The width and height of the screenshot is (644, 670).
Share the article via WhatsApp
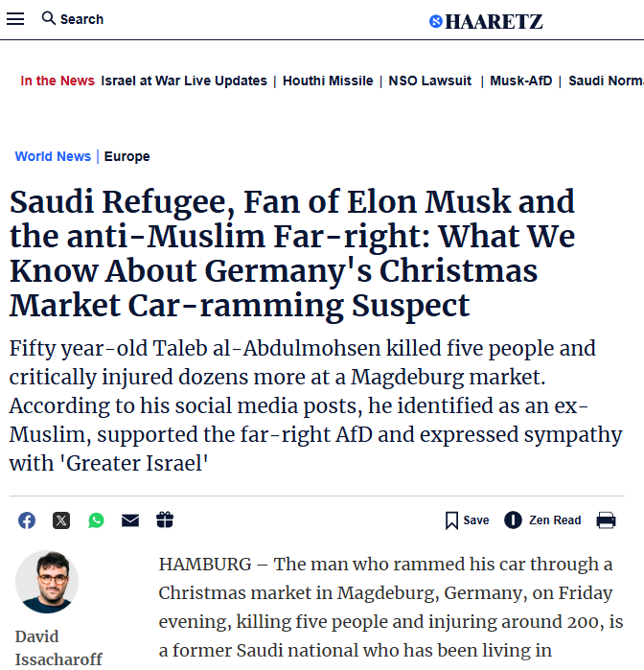pos(96,520)
